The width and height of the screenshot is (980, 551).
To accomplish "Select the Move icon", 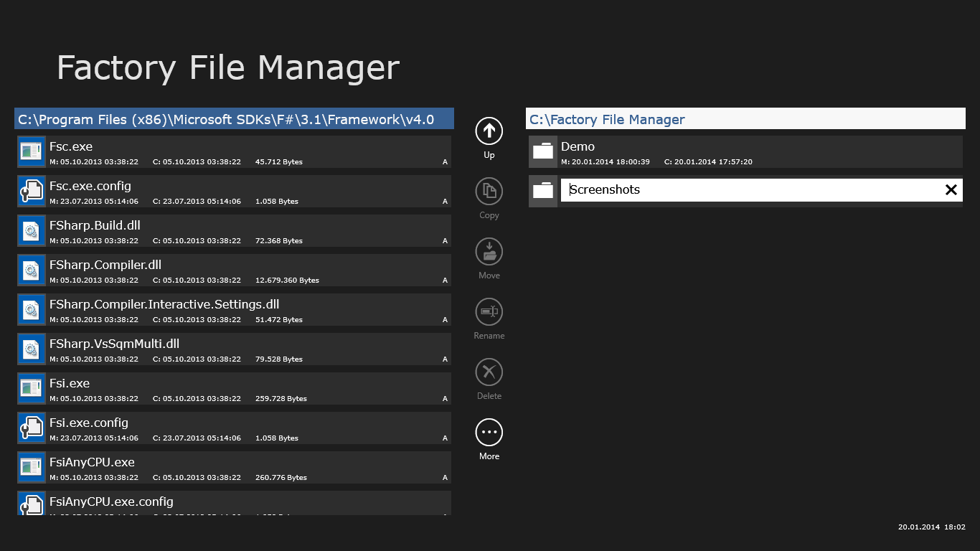I will coord(489,252).
